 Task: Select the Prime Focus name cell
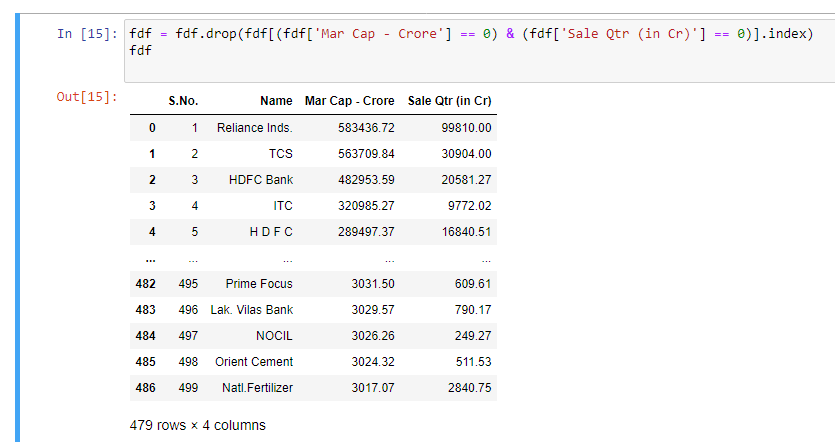click(259, 284)
